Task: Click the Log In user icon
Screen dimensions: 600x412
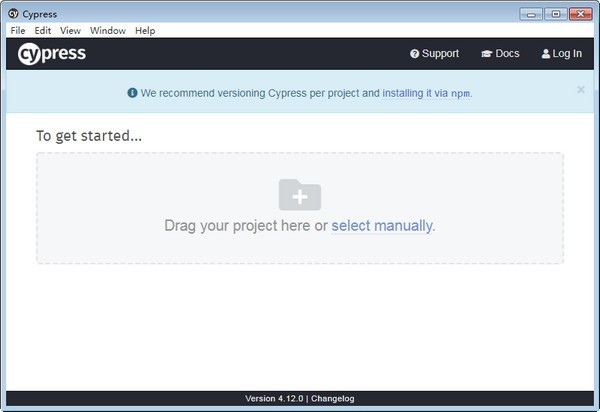Action: (x=546, y=54)
